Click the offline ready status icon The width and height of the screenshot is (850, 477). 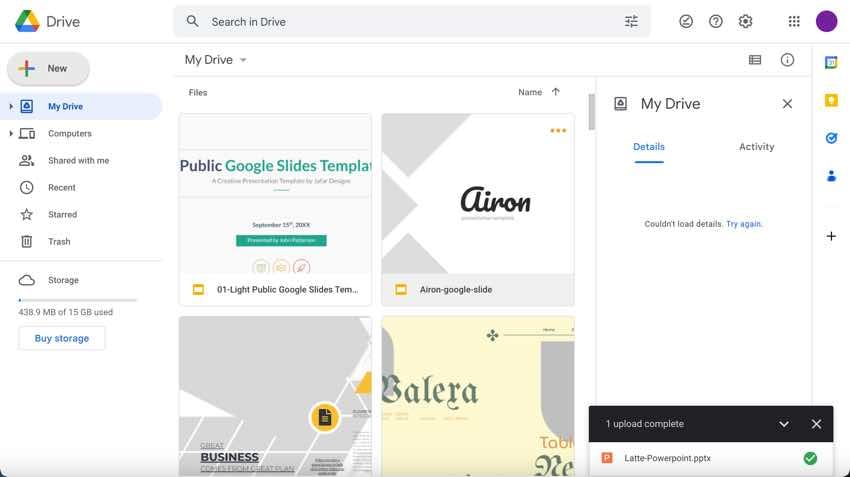click(x=686, y=21)
